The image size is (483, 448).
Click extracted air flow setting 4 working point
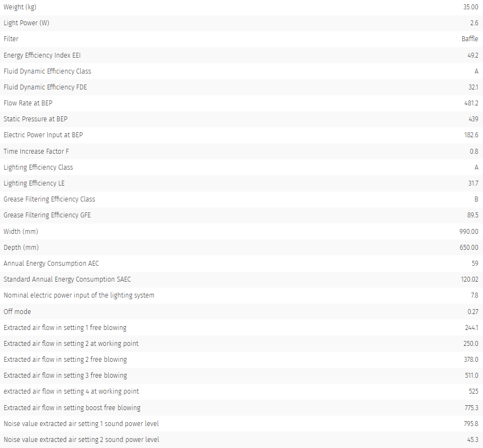coord(71,391)
